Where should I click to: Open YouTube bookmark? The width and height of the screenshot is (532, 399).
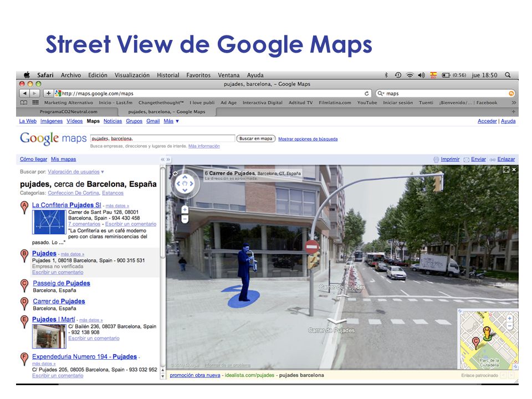(367, 103)
